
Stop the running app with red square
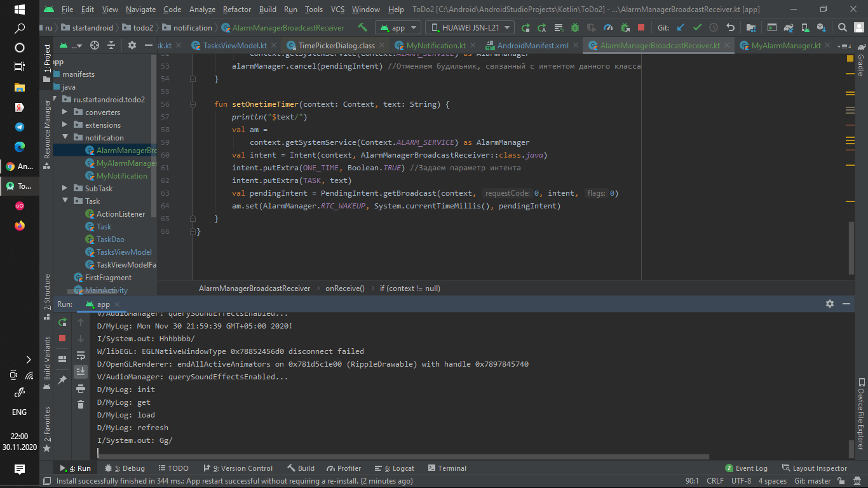[641, 27]
